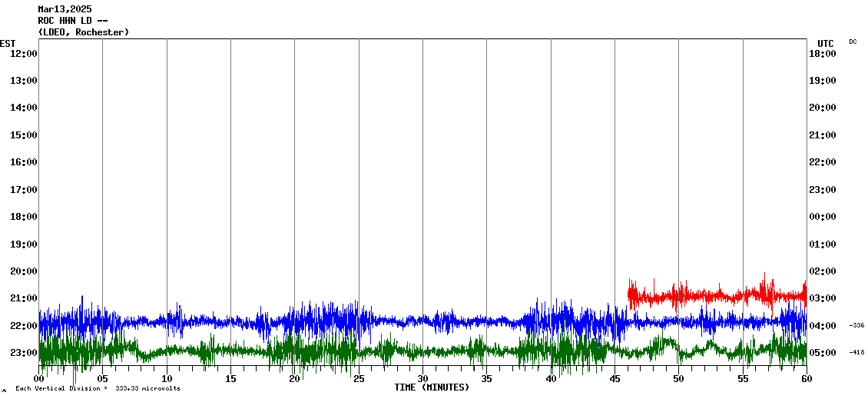
Task: Click the 45 minute axis tick
Action: pyautogui.click(x=615, y=379)
